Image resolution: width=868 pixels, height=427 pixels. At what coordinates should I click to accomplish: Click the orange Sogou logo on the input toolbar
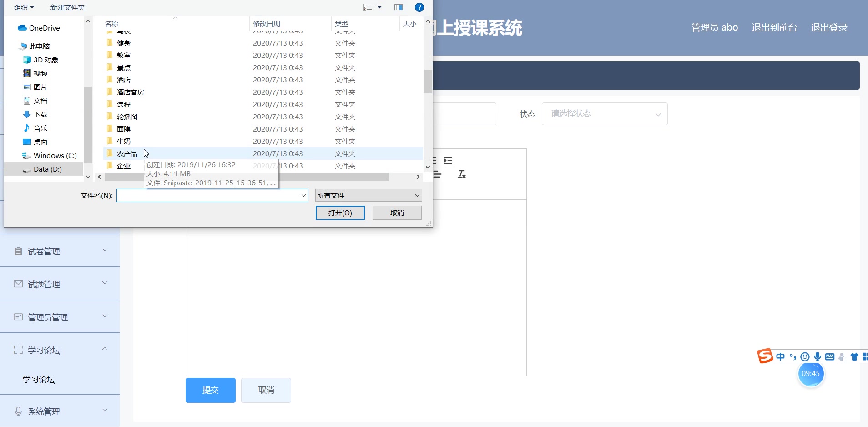[x=765, y=356]
